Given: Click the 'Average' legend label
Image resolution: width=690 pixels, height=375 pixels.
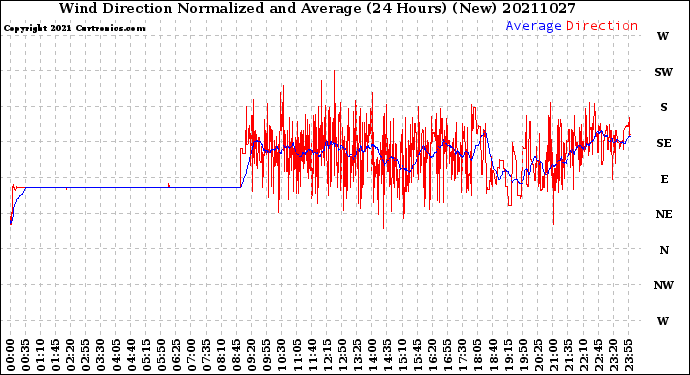Looking at the screenshot, I should 533,26.
